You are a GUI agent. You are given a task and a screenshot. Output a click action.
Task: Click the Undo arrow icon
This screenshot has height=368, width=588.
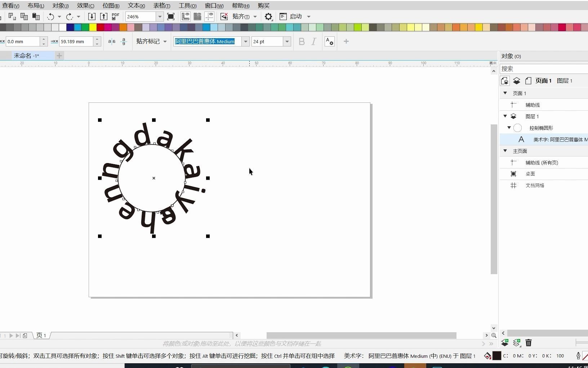pos(50,17)
